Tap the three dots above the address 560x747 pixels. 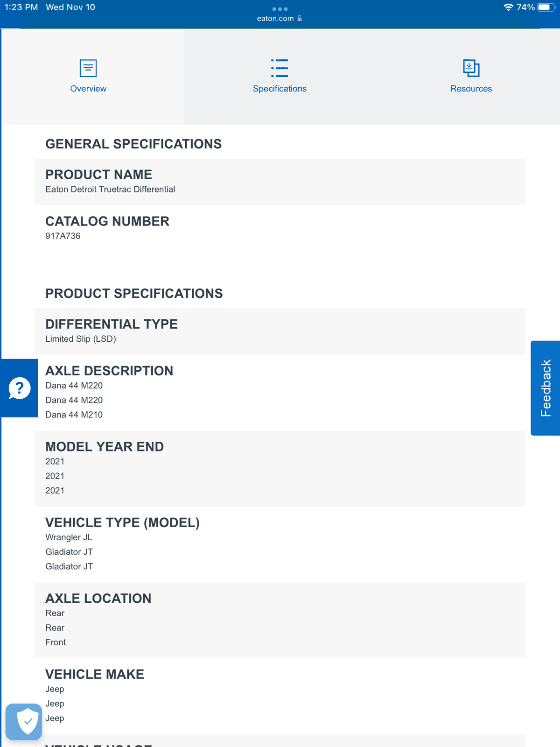click(x=280, y=9)
